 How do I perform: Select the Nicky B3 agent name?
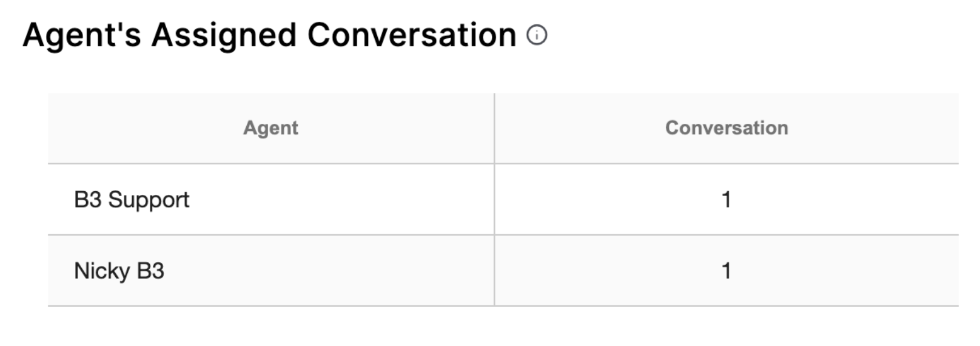(x=119, y=271)
